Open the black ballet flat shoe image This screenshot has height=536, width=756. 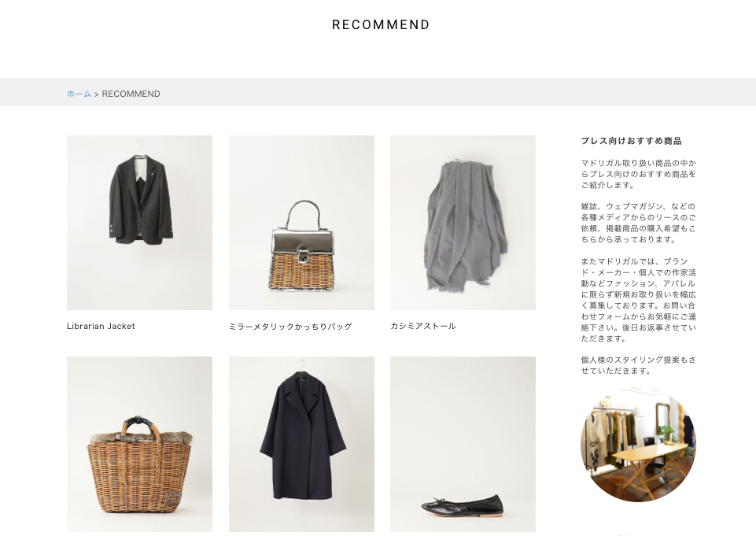pos(463,445)
